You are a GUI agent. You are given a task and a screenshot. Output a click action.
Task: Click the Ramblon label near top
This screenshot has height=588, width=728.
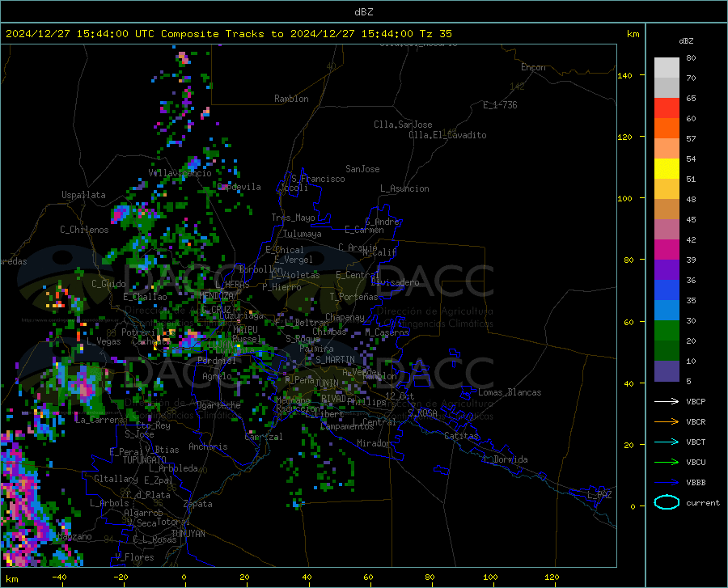click(x=291, y=99)
